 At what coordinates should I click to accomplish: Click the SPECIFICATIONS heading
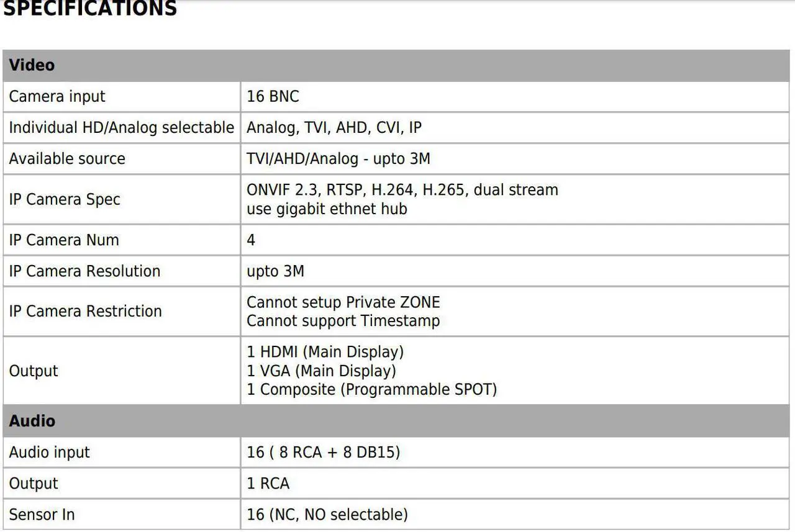[89, 9]
